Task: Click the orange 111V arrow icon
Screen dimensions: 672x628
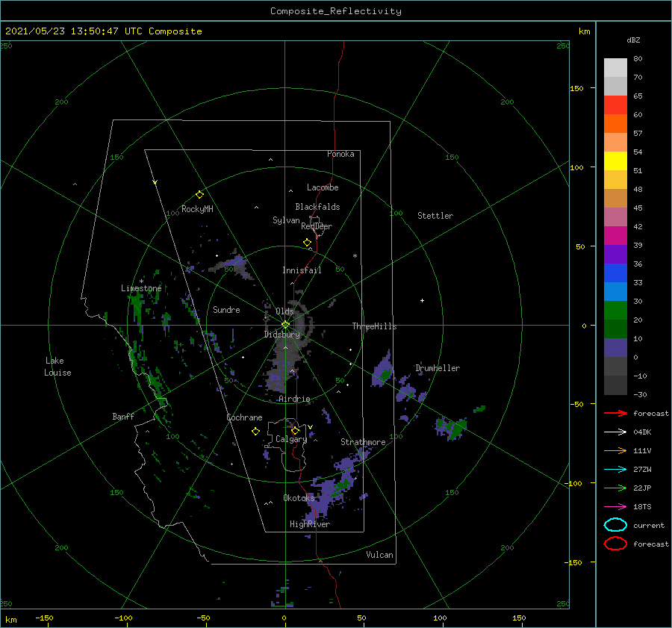Action: coord(615,450)
